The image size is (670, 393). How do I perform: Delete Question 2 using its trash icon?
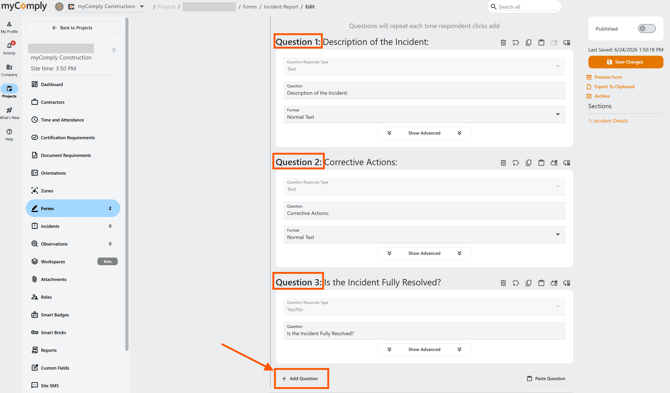coord(503,163)
